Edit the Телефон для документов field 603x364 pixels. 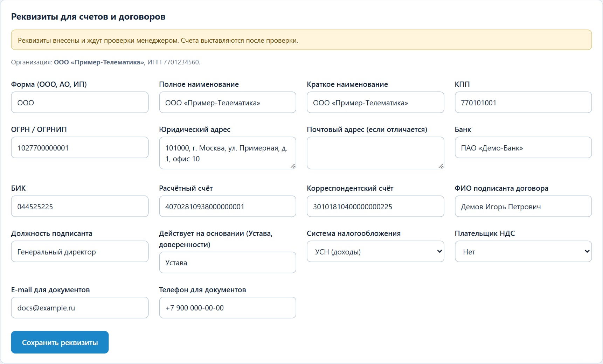coord(228,308)
